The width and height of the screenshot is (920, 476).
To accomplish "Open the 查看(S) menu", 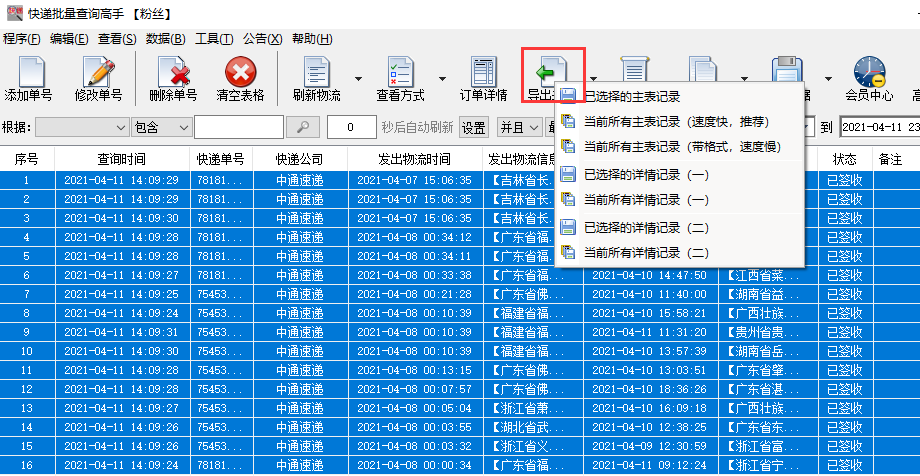I will [117, 39].
